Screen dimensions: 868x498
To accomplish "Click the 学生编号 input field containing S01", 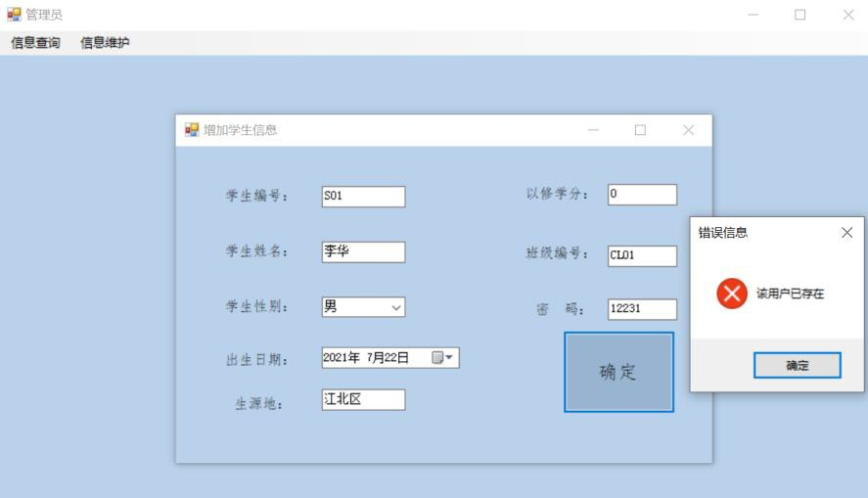I will coord(363,197).
